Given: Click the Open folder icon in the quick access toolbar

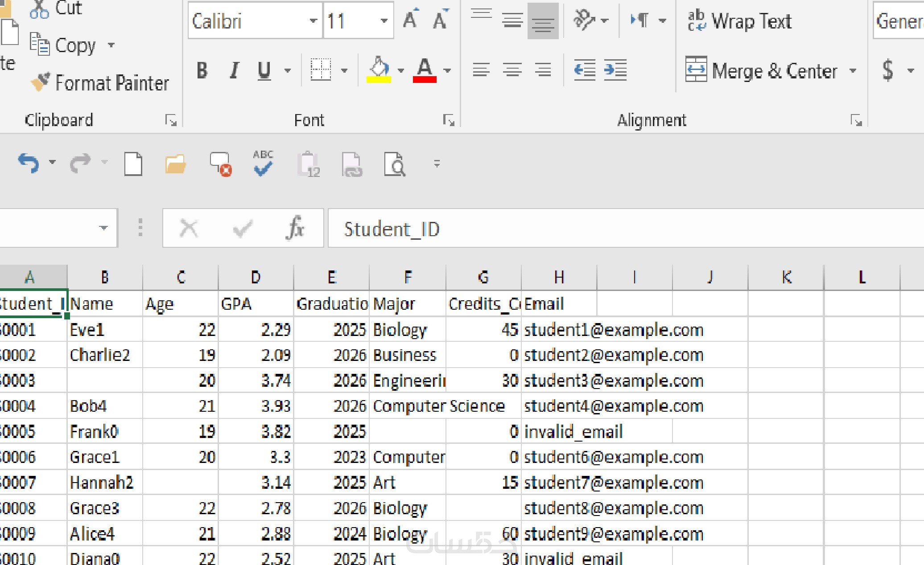Looking at the screenshot, I should [x=175, y=164].
